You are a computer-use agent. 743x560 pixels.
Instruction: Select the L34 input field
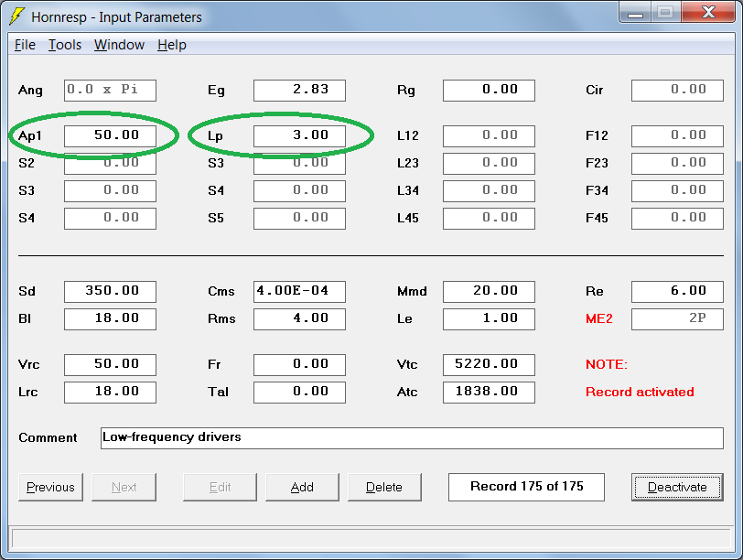(489, 191)
